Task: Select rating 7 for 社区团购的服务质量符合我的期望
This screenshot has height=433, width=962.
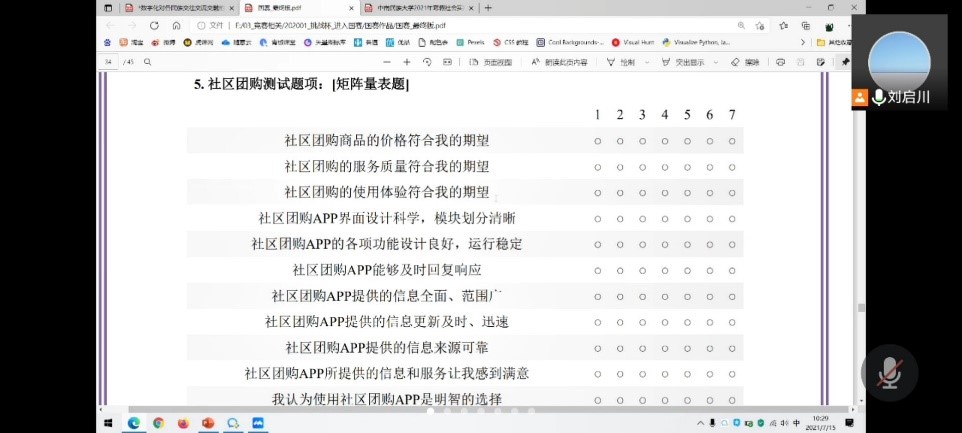Action: point(732,166)
